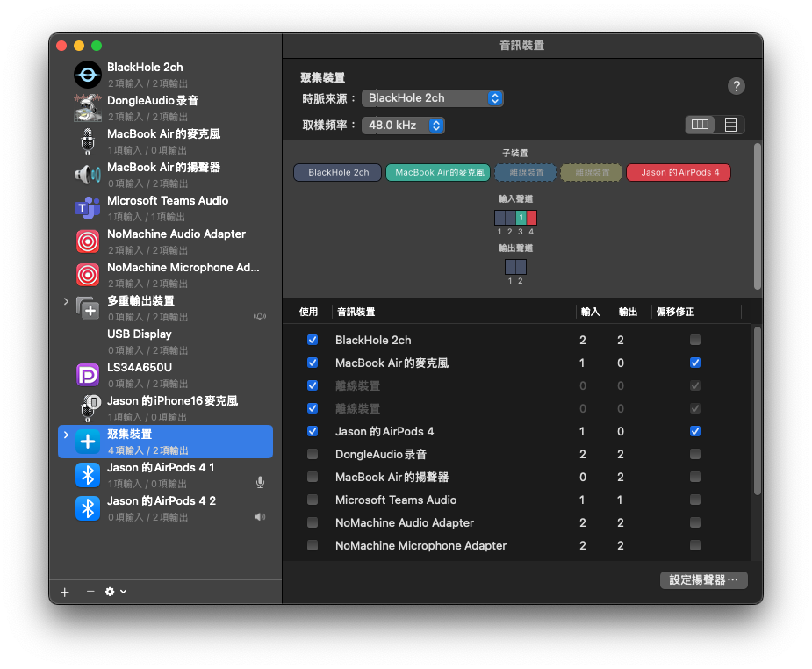Select the LS34A650U DisplayPort icon

click(88, 375)
